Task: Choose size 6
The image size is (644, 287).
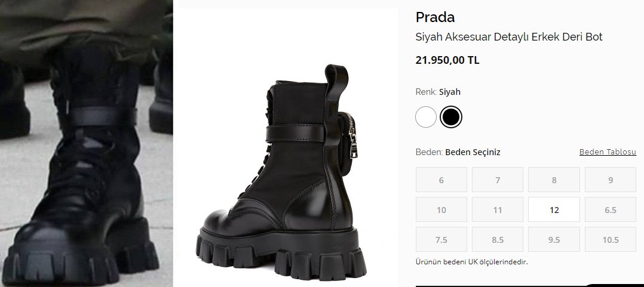Action: tap(441, 180)
